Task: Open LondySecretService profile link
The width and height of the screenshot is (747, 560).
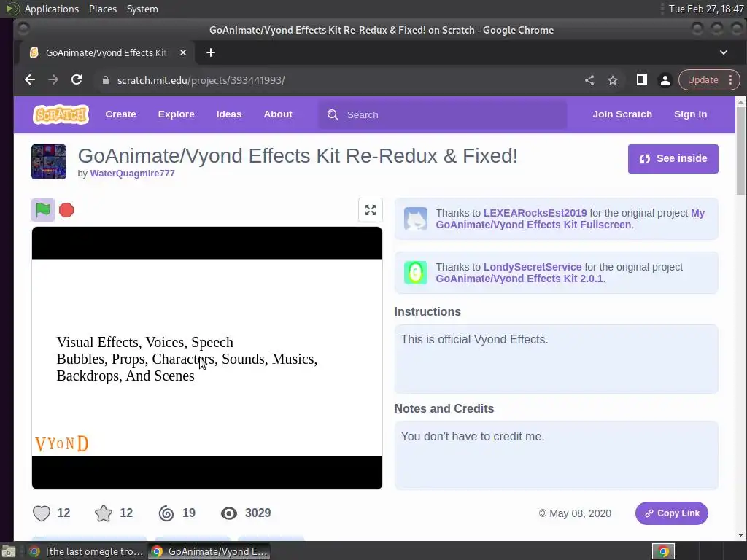Action: click(532, 267)
